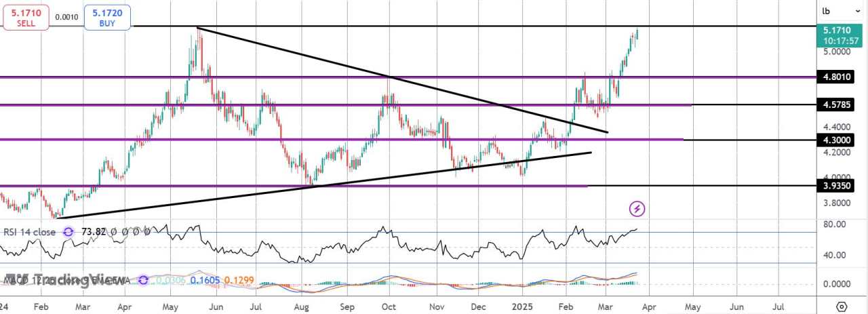Click the blue BUY 5.1720 button
The width and height of the screenshot is (868, 314).
tap(107, 16)
